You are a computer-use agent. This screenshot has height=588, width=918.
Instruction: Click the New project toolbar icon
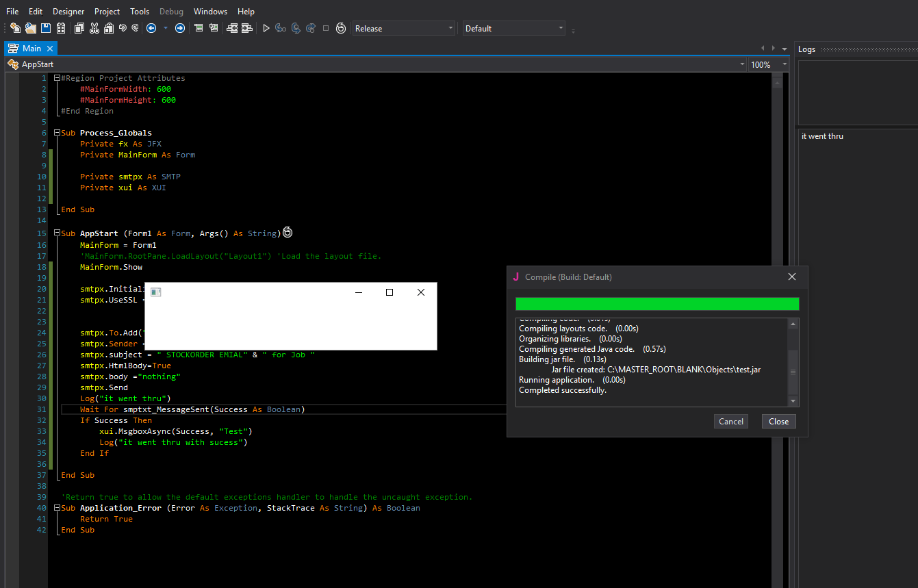(15, 28)
